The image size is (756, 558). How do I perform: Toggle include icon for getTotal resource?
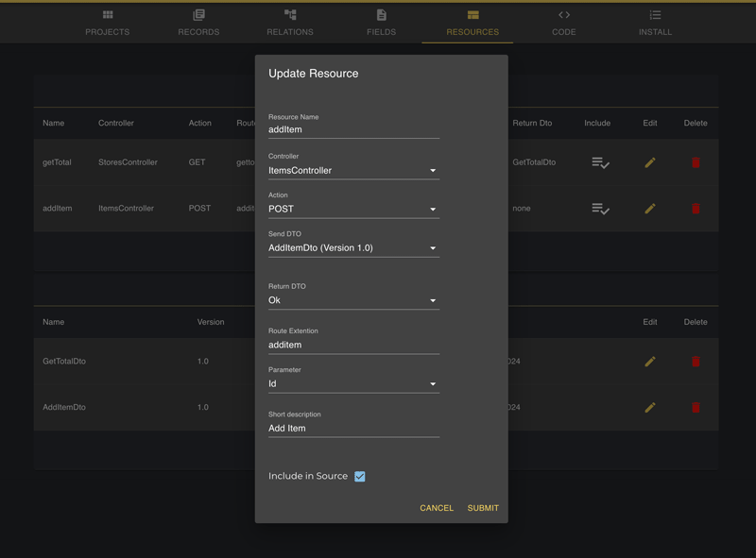600,163
